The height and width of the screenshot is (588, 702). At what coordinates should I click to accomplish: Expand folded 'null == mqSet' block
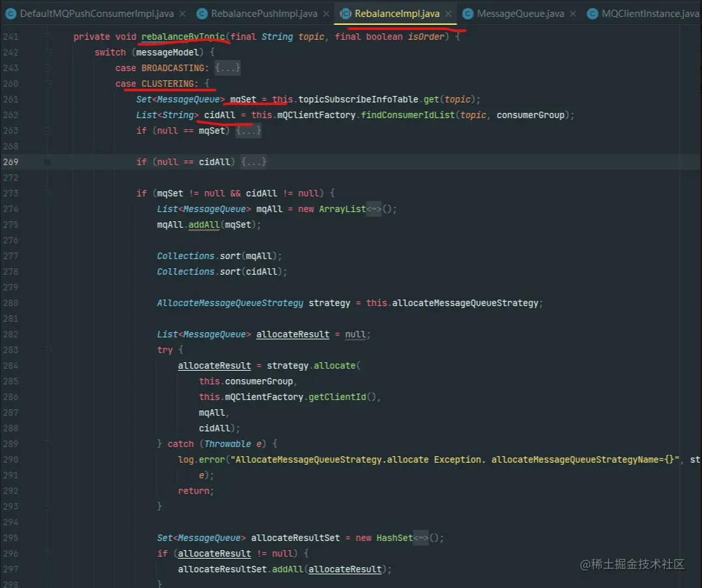click(x=249, y=131)
